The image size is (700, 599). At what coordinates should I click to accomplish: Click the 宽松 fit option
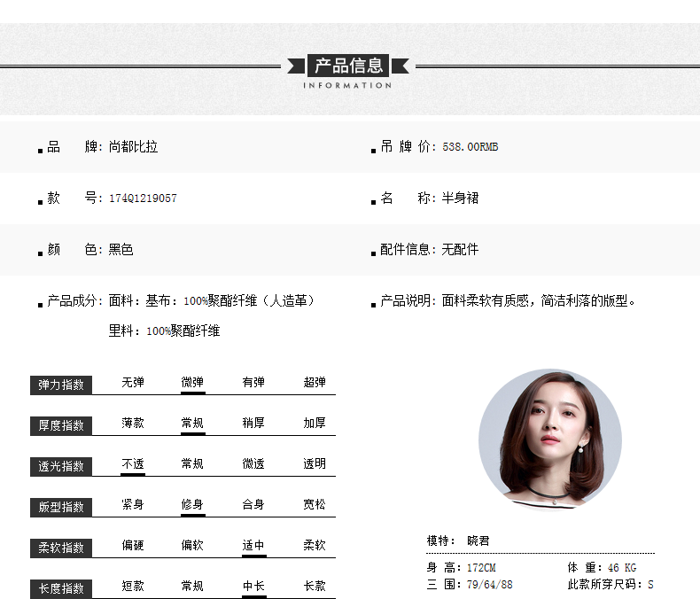(x=315, y=504)
